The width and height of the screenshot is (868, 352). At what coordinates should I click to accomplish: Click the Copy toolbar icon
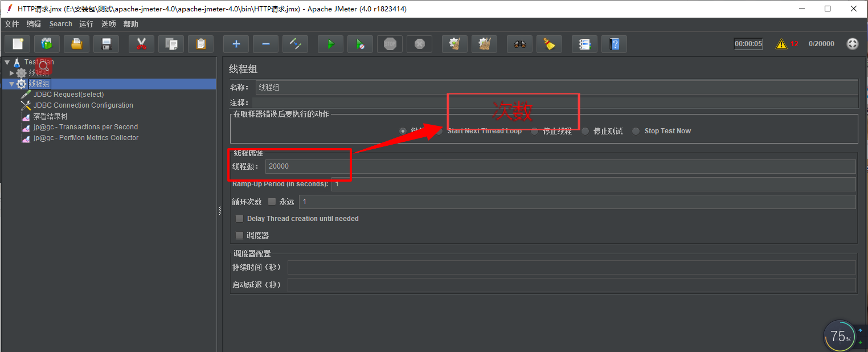tap(171, 44)
